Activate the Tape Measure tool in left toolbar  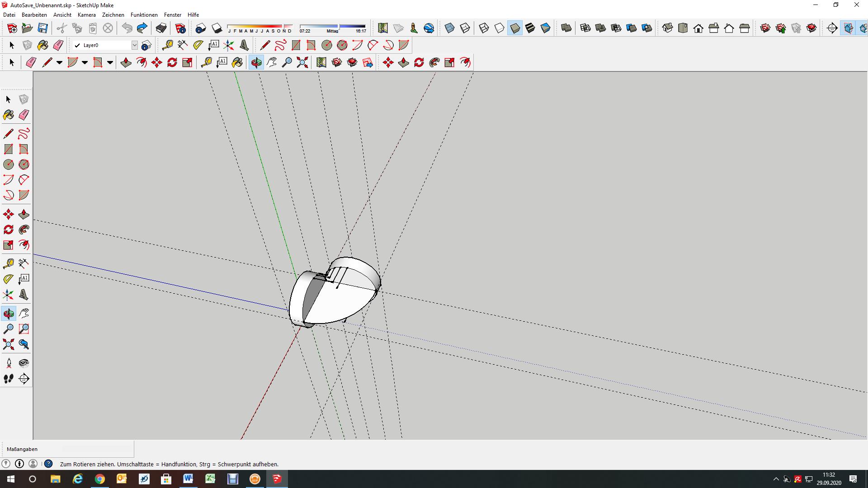tap(8, 263)
